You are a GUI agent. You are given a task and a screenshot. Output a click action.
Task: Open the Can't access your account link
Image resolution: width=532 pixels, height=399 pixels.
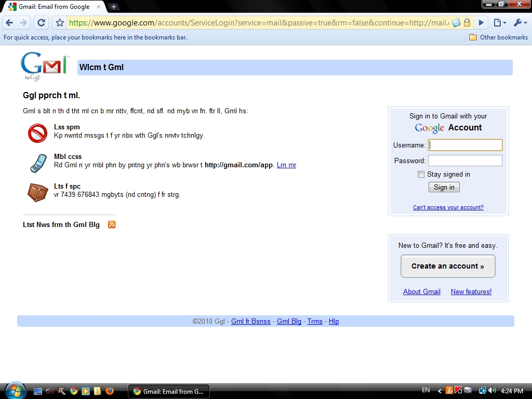[x=448, y=207]
